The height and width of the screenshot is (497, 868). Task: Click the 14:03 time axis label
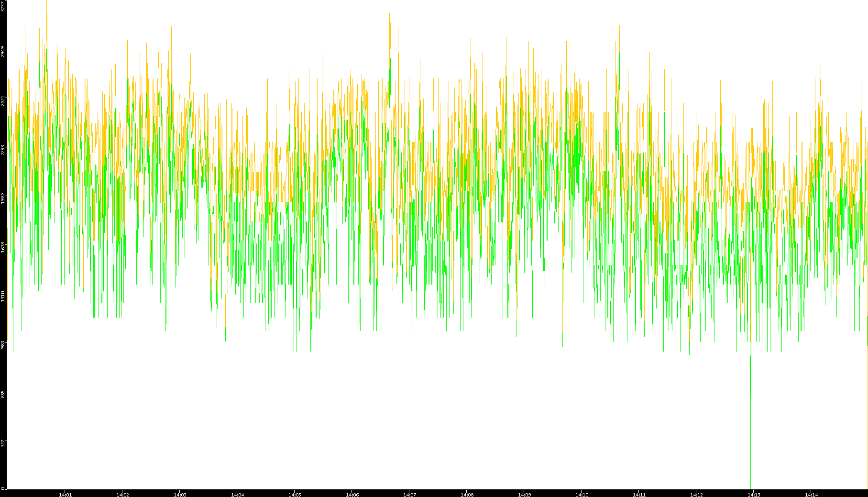(180, 494)
